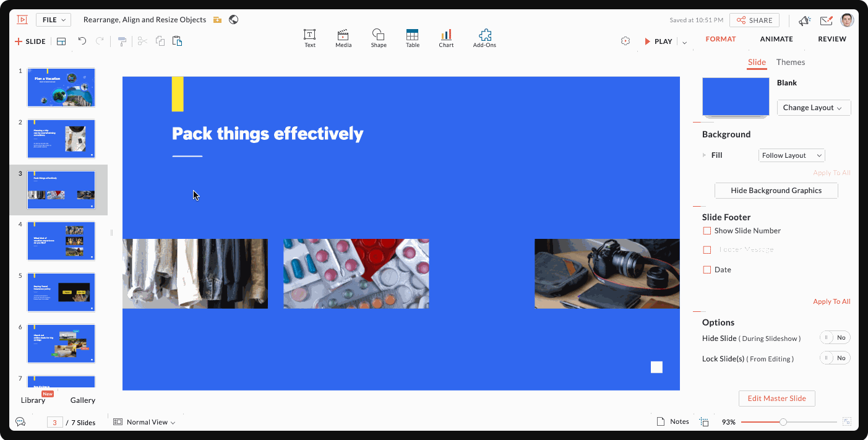Switch to the REVIEW tab
Viewport: 868px width, 440px height.
click(832, 39)
